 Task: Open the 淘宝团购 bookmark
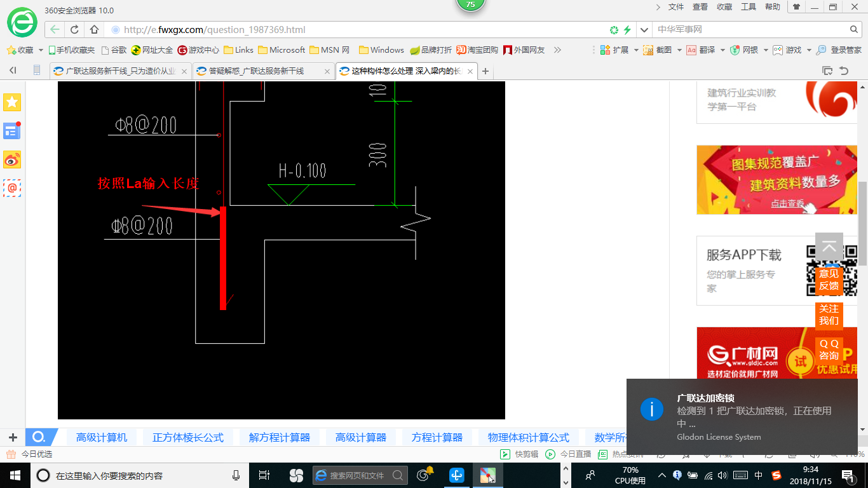tap(477, 50)
